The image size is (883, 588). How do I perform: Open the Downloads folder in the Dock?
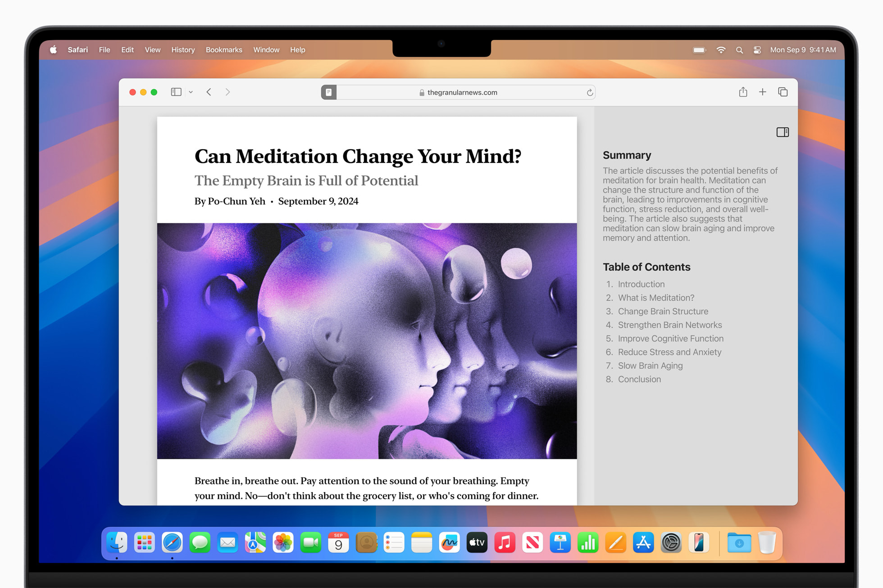coord(739,543)
